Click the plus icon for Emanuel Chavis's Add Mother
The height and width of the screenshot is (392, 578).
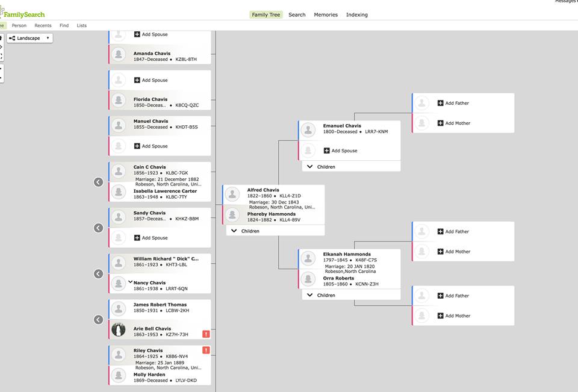441,123
